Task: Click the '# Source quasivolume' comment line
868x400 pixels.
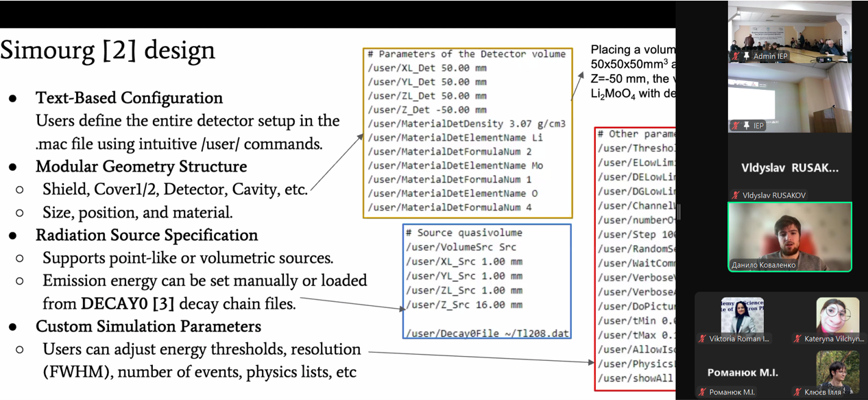Action: point(463,233)
